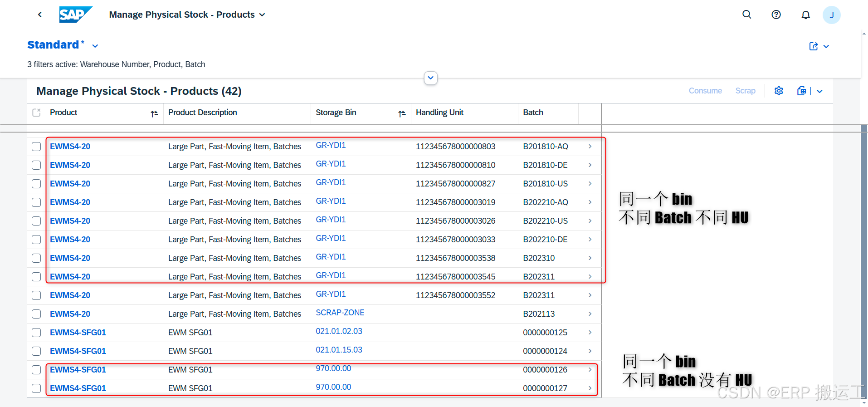Select checkbox for row with batch B201810-DE

click(36, 165)
